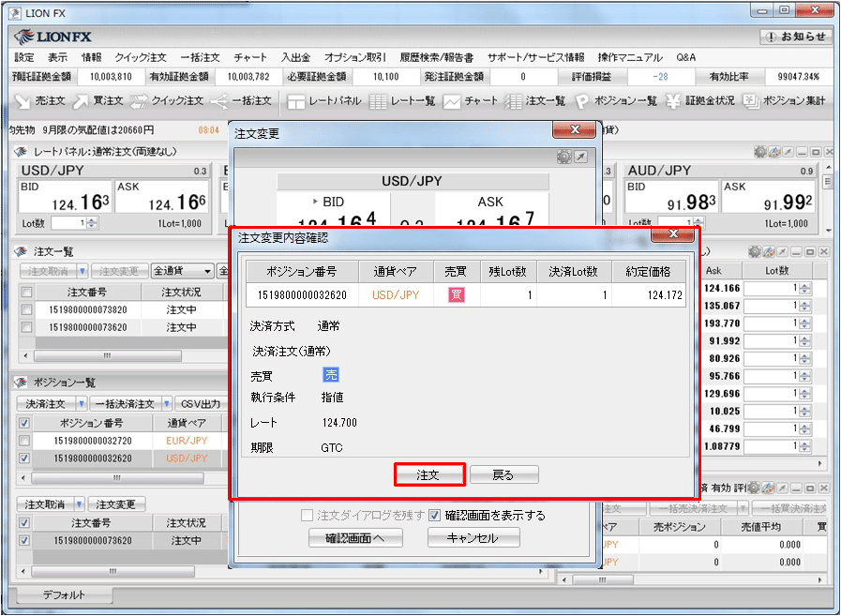
Task: Open the 買注文 buy order toolbar icon
Action: [x=98, y=101]
